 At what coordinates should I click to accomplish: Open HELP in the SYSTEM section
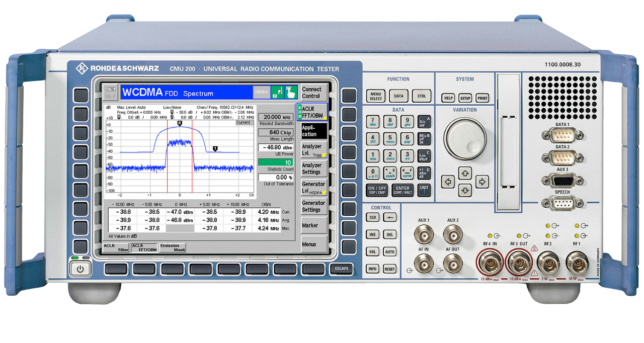[x=448, y=99]
